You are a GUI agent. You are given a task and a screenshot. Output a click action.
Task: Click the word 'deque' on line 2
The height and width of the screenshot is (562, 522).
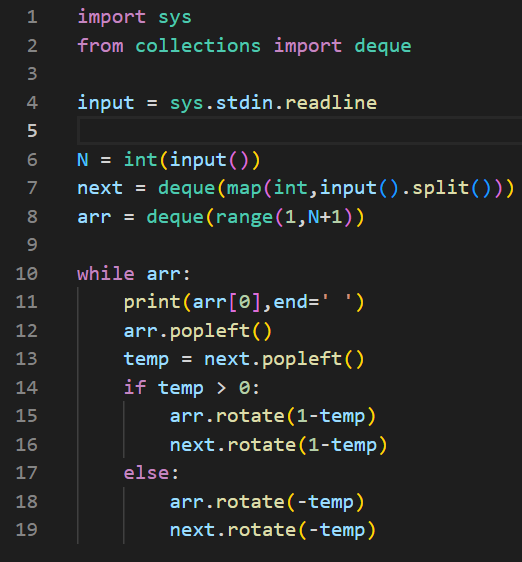383,46
